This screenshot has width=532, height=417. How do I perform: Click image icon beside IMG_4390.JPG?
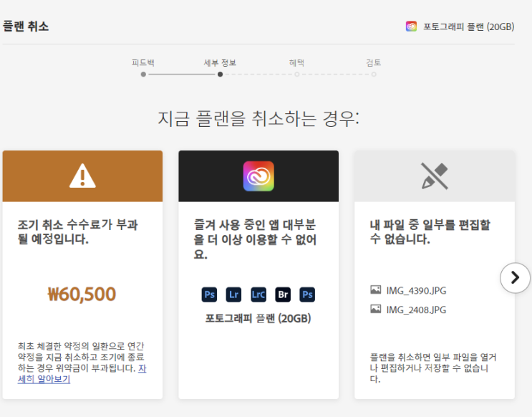376,289
